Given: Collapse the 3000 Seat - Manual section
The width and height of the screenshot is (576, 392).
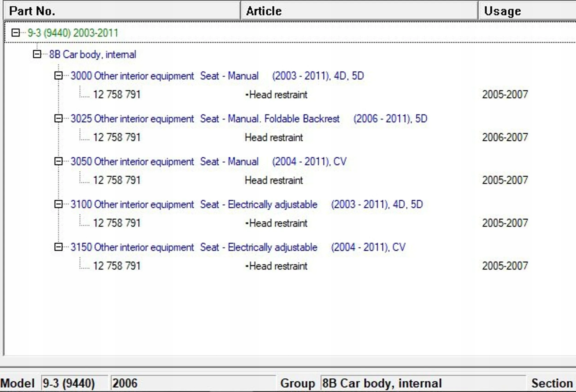Looking at the screenshot, I should [x=58, y=76].
